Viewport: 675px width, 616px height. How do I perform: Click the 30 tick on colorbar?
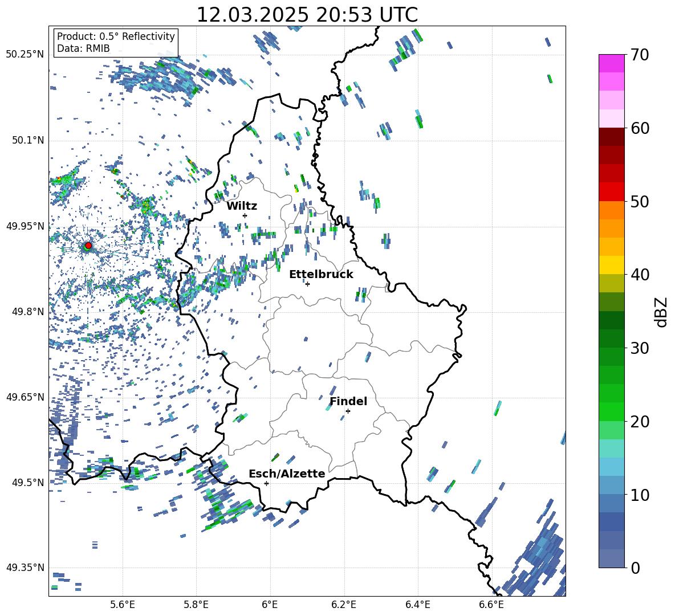(640, 348)
